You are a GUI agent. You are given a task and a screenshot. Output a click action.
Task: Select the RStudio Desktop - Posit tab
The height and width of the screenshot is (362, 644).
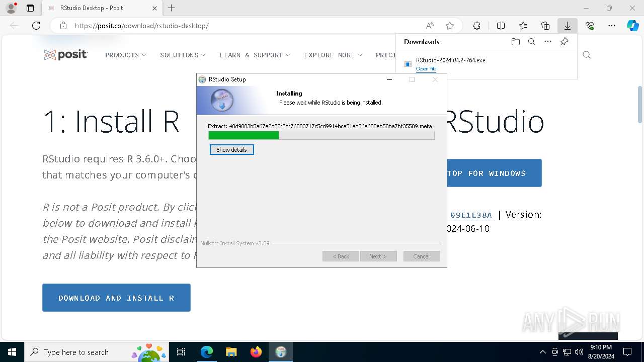coord(102,8)
